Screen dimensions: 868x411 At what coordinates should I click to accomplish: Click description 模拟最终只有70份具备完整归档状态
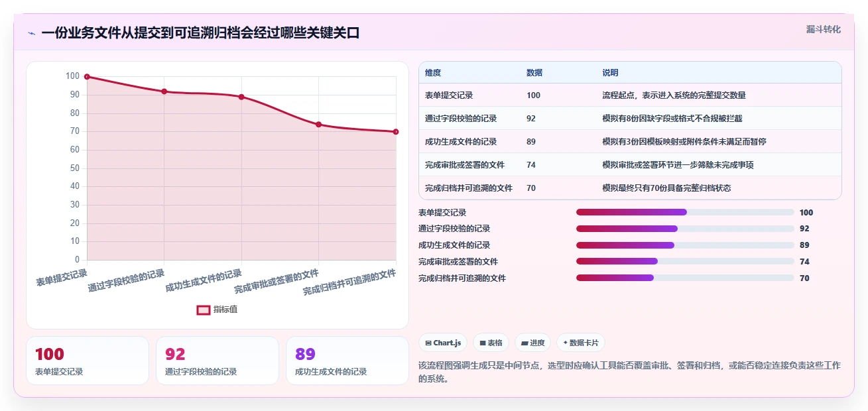[x=666, y=188]
